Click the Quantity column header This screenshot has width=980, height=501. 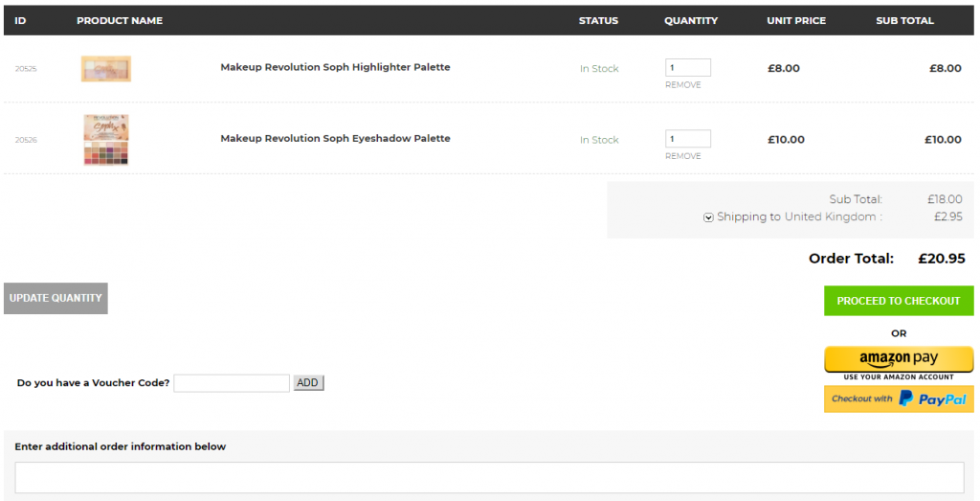pos(690,21)
